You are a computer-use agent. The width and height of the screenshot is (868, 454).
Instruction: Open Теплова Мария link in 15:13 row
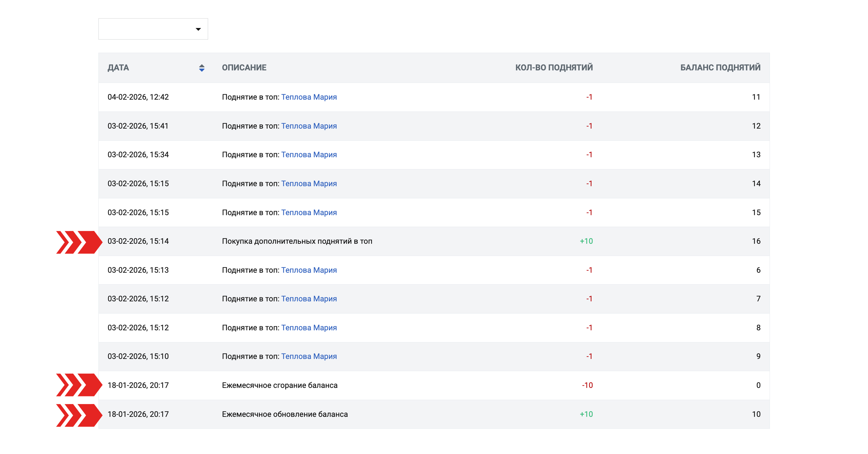click(x=309, y=270)
